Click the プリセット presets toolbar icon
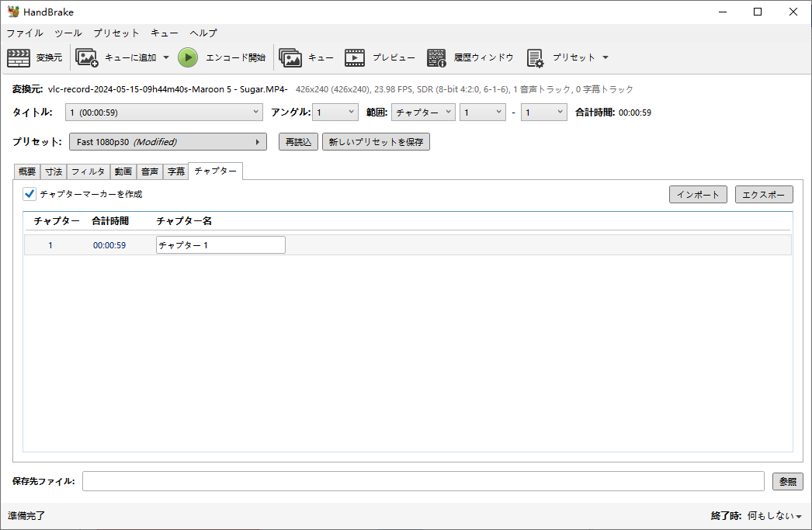Image resolution: width=812 pixels, height=530 pixels. tap(535, 57)
